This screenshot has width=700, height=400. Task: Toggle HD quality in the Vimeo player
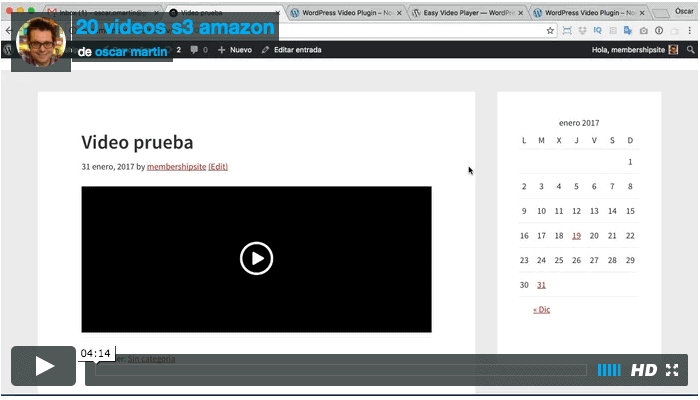click(x=644, y=370)
